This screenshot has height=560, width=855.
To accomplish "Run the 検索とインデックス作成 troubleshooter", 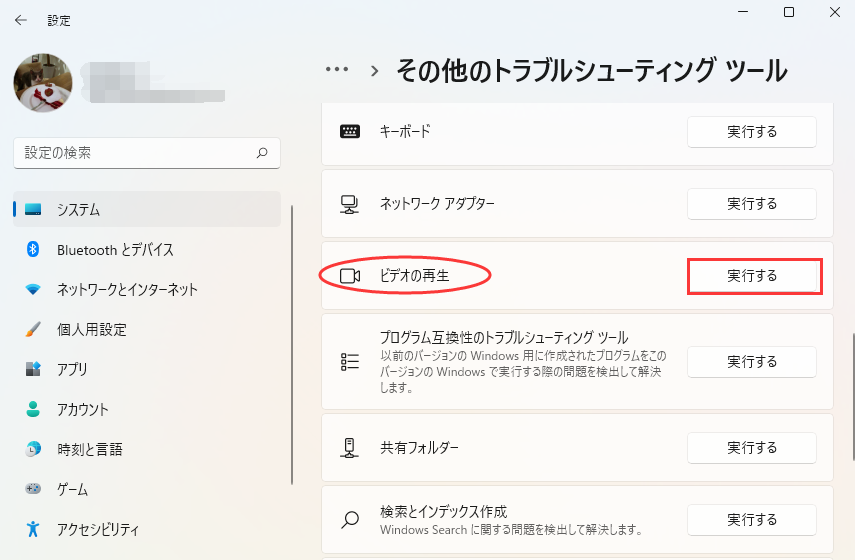I will 751,520.
